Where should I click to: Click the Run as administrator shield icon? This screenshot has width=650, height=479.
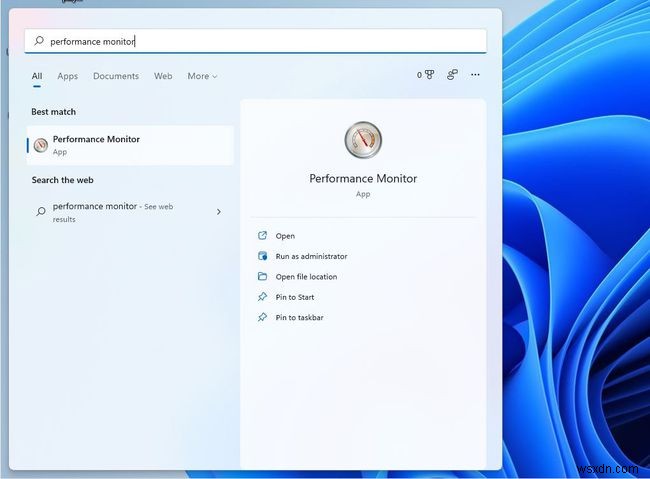(x=262, y=256)
